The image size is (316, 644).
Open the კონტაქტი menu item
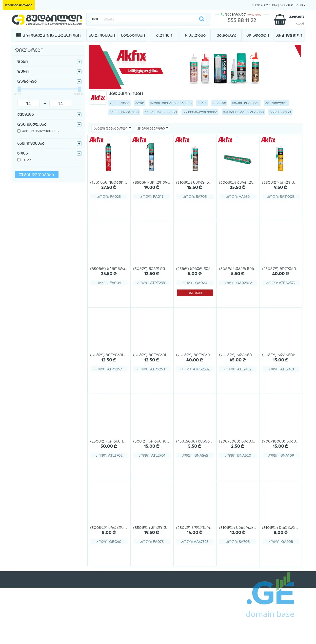tap(257, 35)
